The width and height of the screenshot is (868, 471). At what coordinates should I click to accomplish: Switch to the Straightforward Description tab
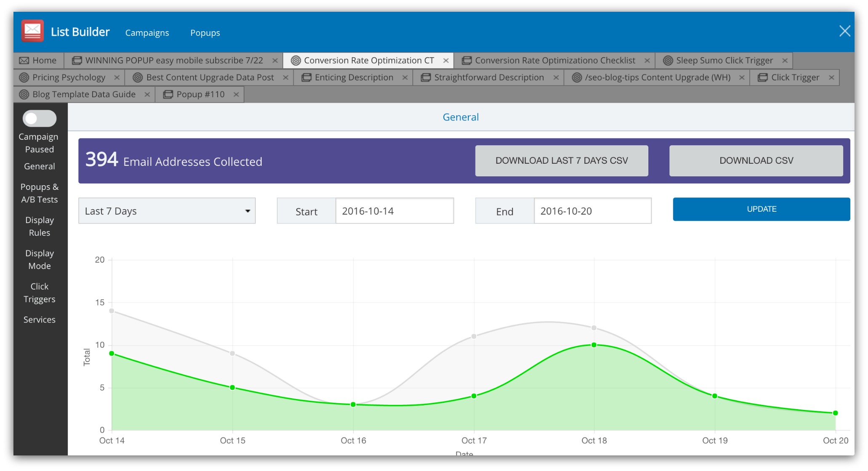point(488,77)
